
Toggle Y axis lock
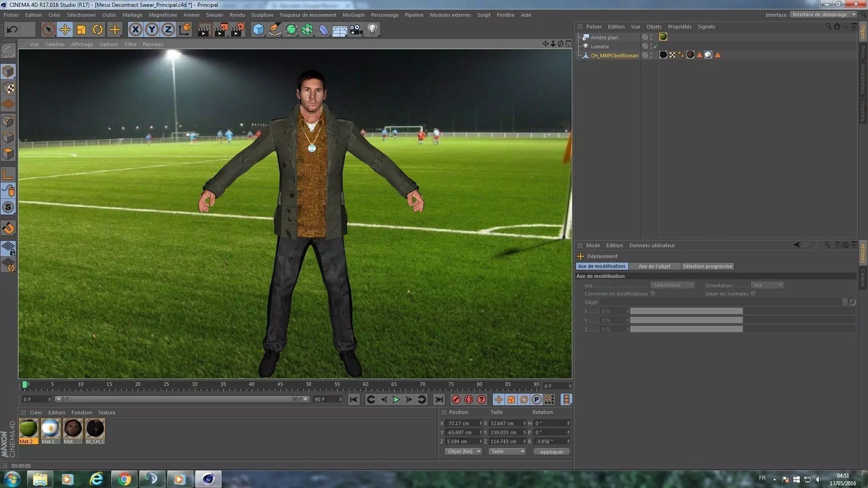pyautogui.click(x=152, y=30)
